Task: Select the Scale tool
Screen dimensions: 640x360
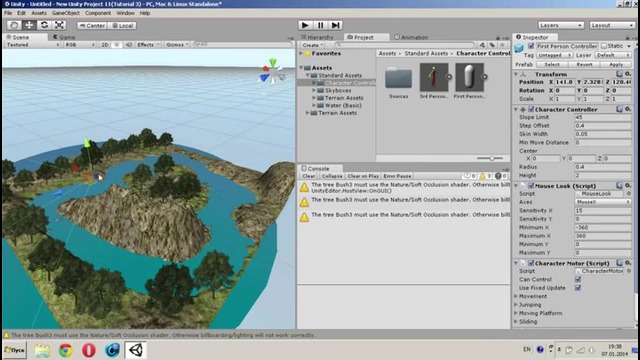Action: click(59, 25)
